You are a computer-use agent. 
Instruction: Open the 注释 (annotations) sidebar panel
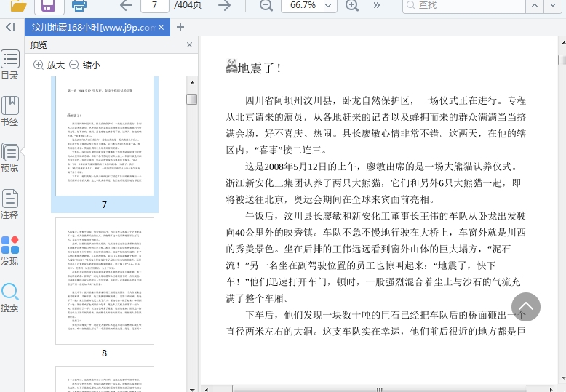coord(10,204)
